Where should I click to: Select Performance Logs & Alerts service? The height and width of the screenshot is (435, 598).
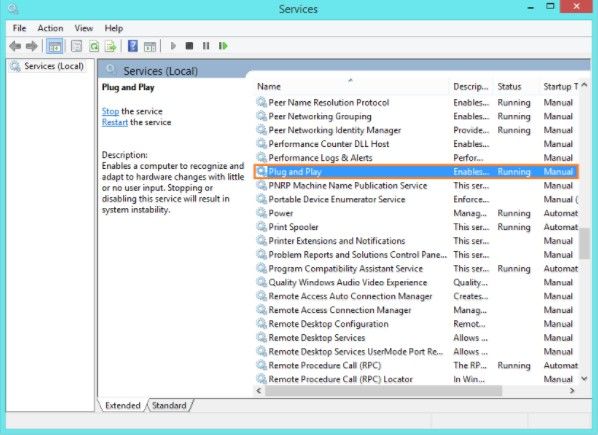320,157
